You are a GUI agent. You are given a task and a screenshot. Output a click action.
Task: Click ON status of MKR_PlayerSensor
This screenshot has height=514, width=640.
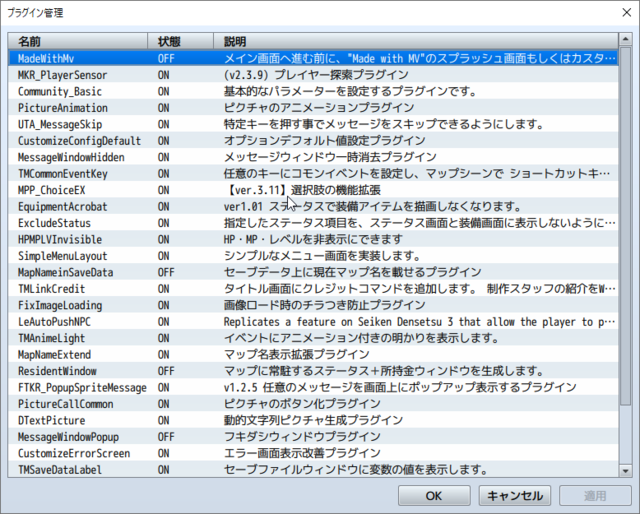pyautogui.click(x=164, y=75)
